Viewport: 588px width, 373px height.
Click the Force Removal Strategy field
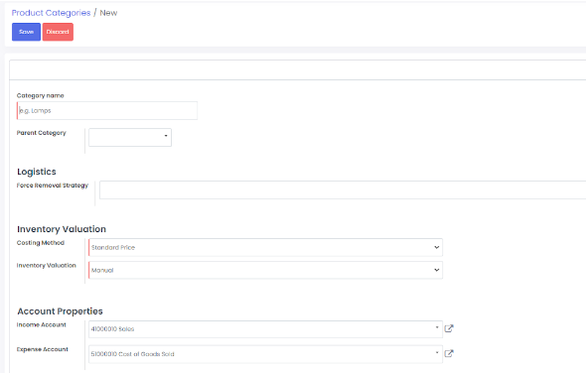[343, 189]
